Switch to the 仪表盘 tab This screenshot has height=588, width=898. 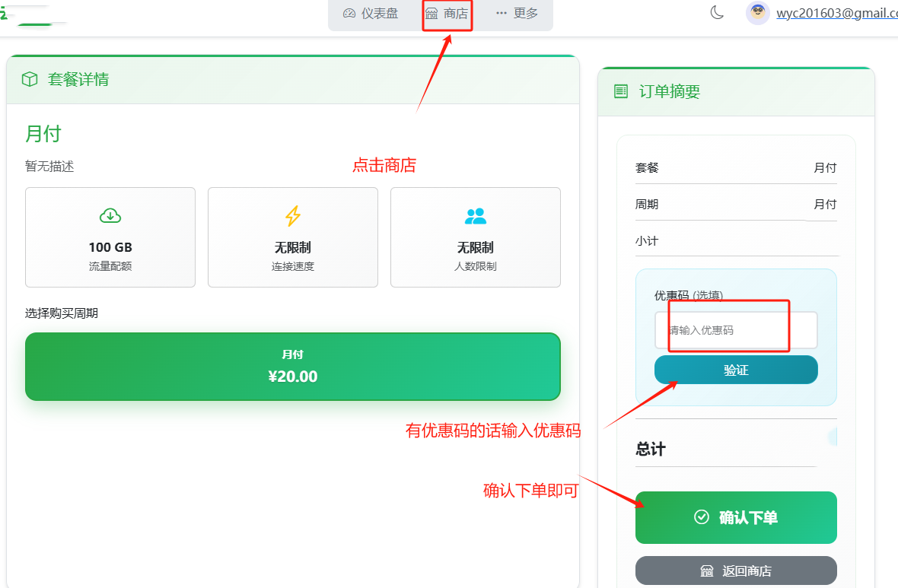[x=372, y=13]
